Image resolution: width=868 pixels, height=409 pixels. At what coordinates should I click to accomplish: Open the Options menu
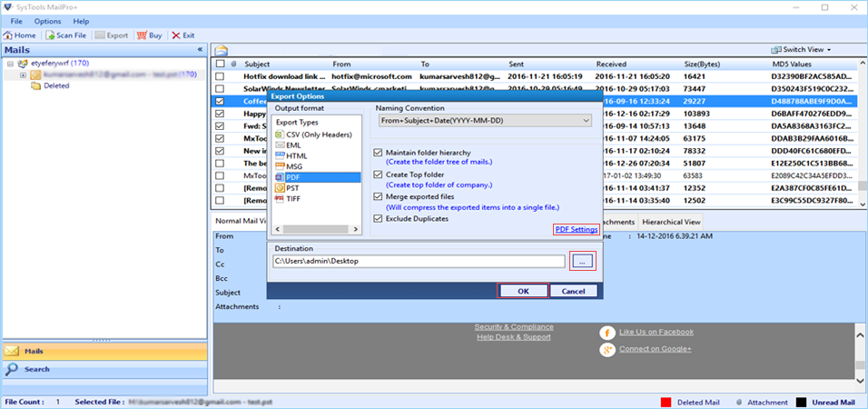click(x=47, y=21)
